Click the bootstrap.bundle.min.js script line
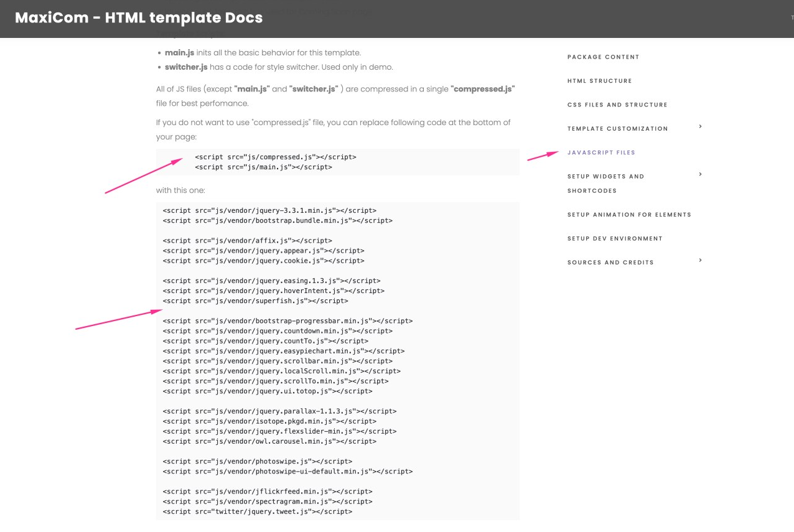The image size is (794, 532). [278, 221]
